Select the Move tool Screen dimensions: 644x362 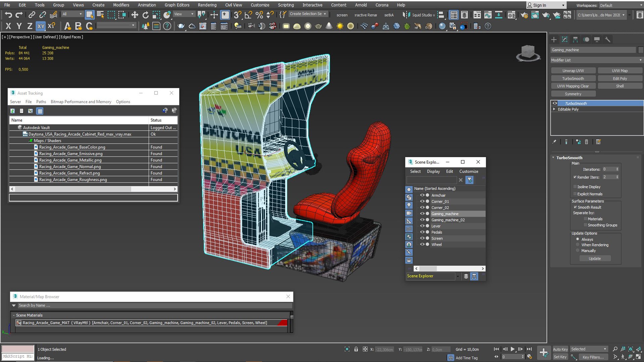point(135,15)
